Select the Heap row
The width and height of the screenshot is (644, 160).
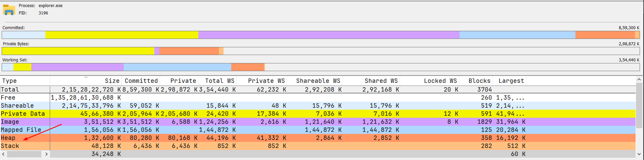(x=8, y=138)
